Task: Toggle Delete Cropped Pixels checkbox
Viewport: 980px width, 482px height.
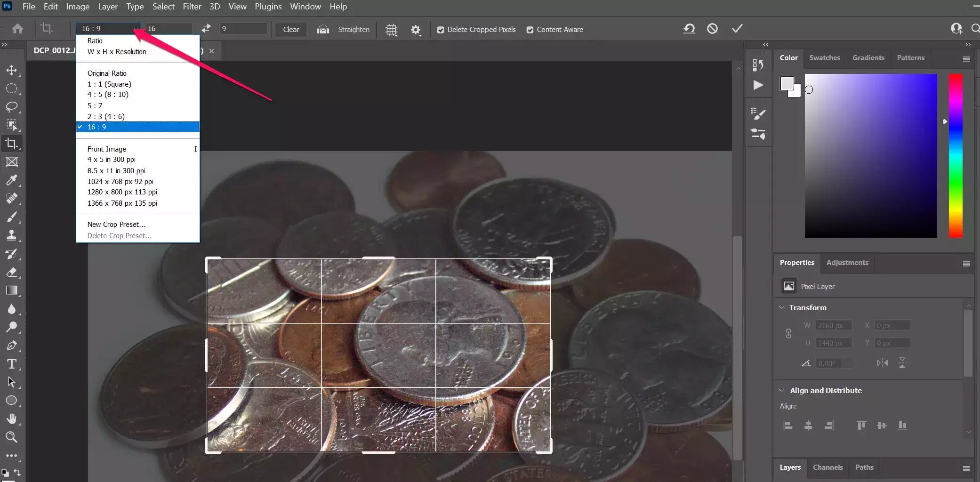Action: tap(441, 30)
